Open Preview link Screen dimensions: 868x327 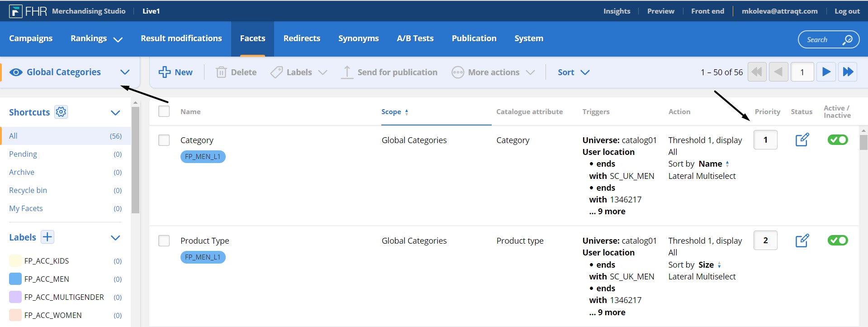click(x=660, y=11)
